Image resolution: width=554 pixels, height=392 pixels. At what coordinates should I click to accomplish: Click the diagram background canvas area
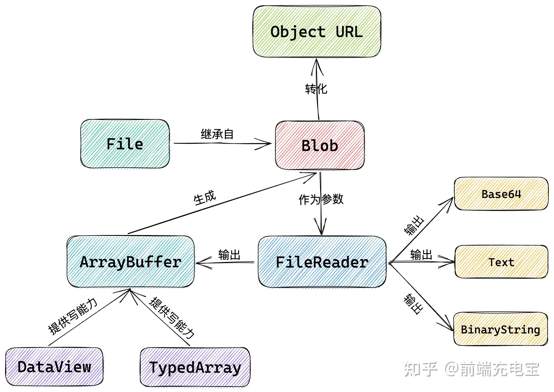pos(42,42)
